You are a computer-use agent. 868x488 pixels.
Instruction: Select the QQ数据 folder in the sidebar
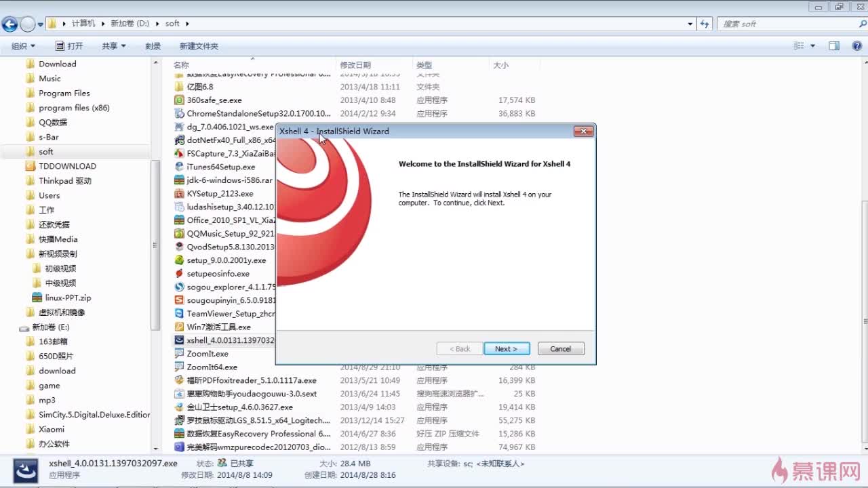point(53,123)
